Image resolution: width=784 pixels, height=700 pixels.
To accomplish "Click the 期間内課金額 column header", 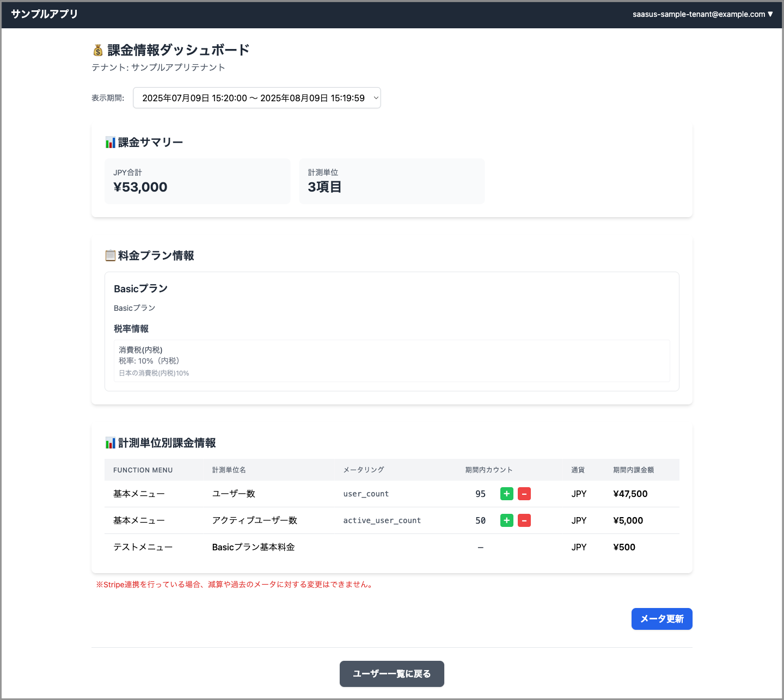I will [x=633, y=470].
